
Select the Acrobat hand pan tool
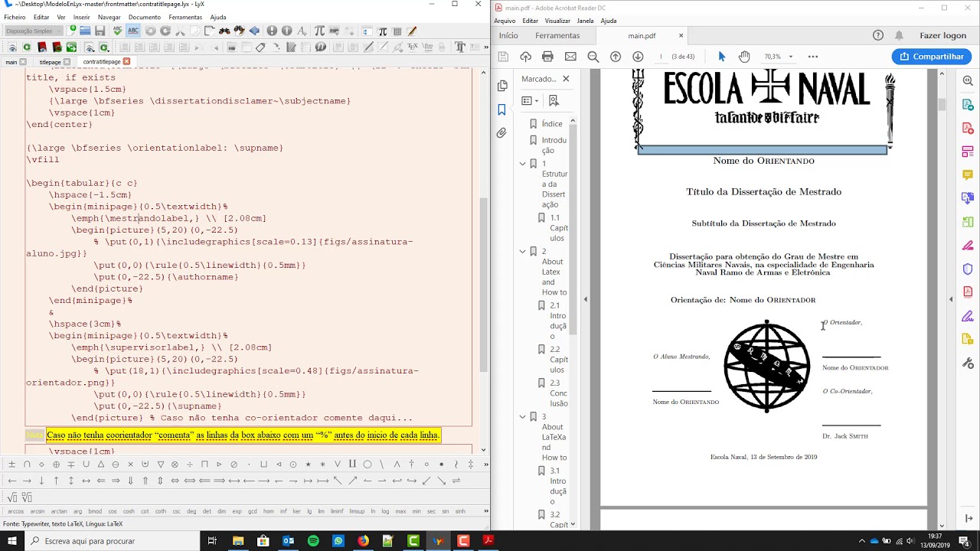[x=744, y=57]
